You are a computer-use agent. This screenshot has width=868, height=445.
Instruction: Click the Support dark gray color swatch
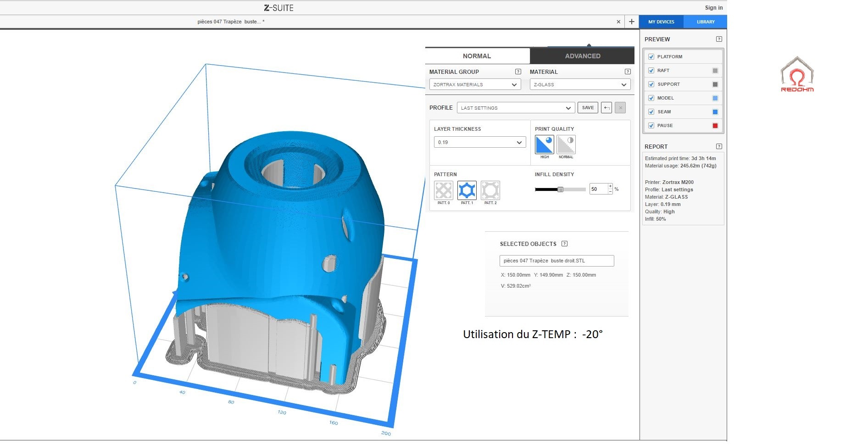(x=715, y=84)
